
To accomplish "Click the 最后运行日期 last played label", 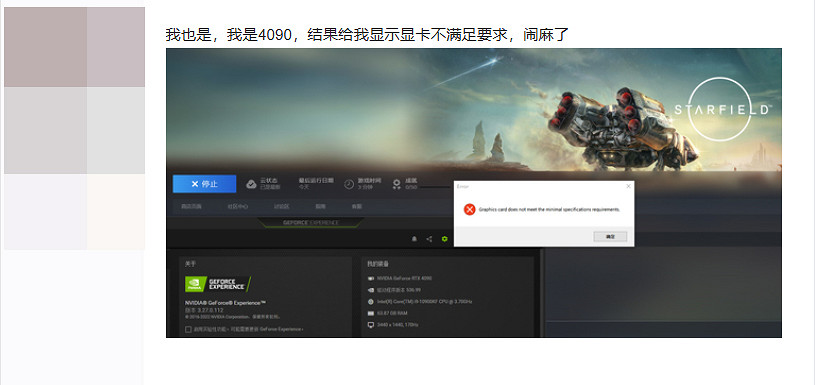I will (x=316, y=180).
